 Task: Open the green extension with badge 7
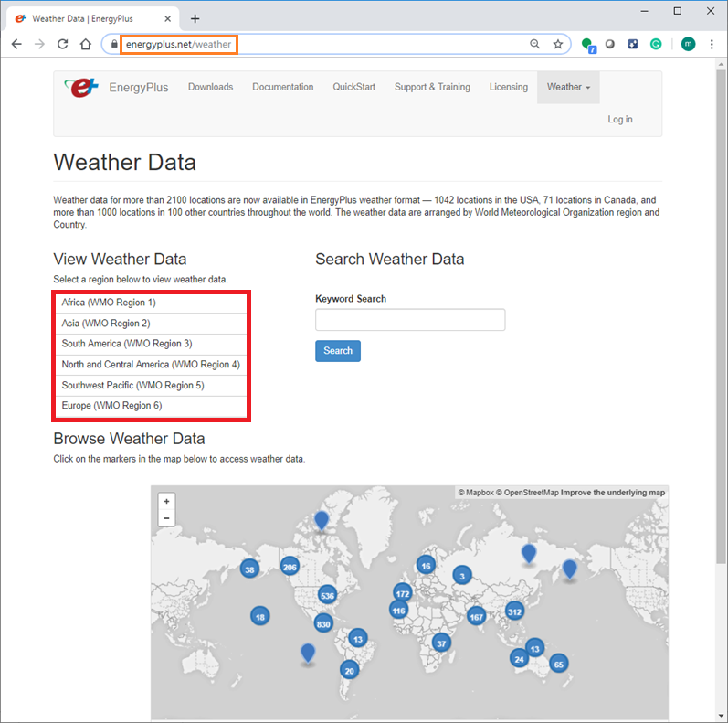point(588,45)
